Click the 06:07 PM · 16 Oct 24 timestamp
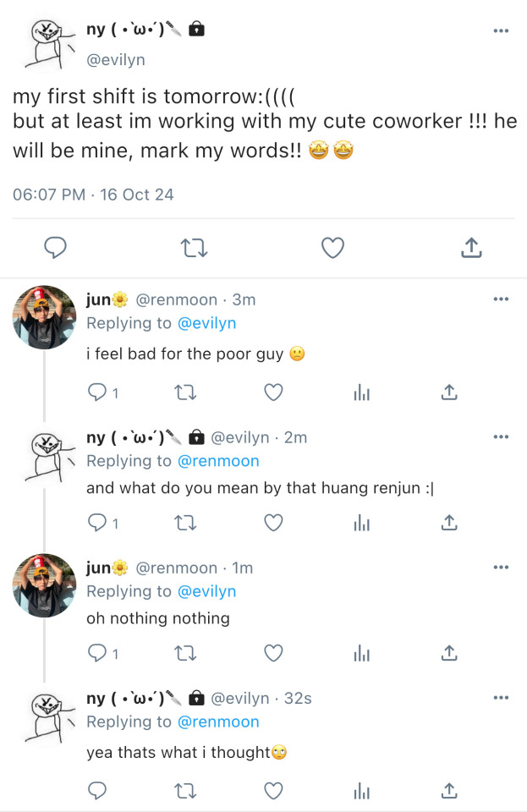The width and height of the screenshot is (527, 812). coord(93,195)
